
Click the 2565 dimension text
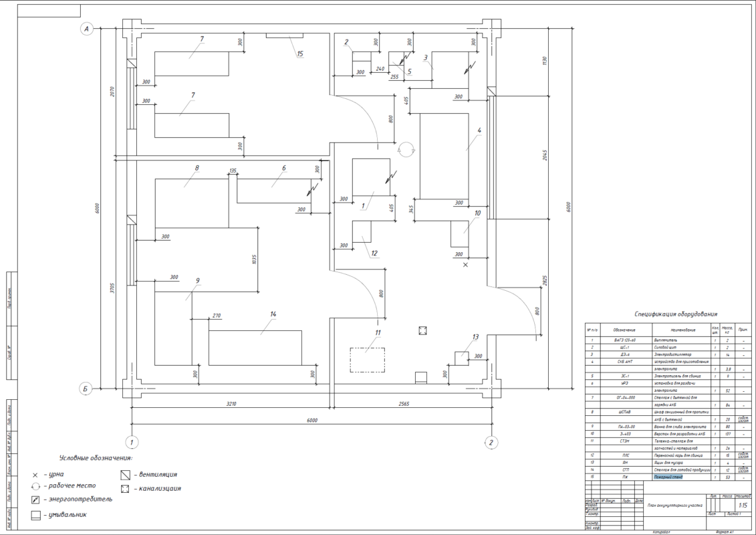pyautogui.click(x=404, y=404)
